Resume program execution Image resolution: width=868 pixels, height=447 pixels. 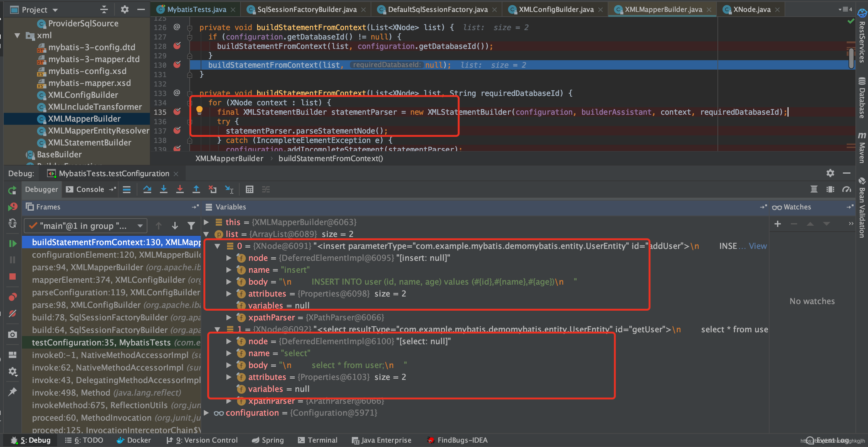pyautogui.click(x=13, y=243)
